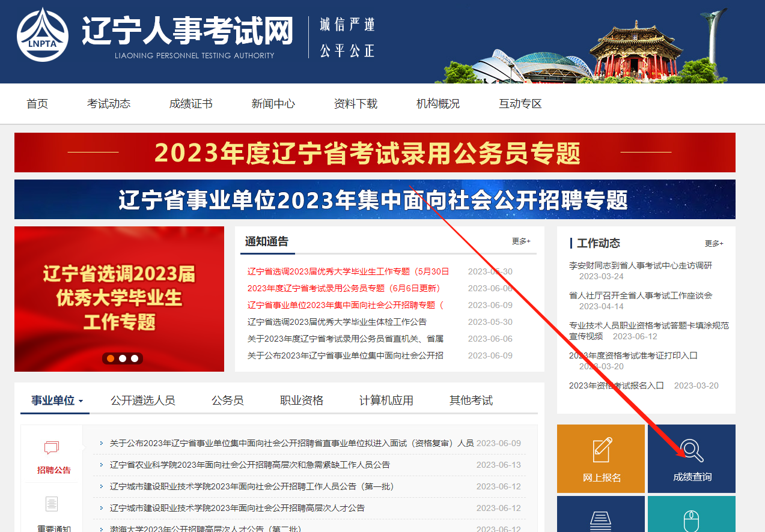Click the 2023年度辽宁省考试录用公务员专题 red banner
The height and width of the screenshot is (532, 765).
(374, 153)
